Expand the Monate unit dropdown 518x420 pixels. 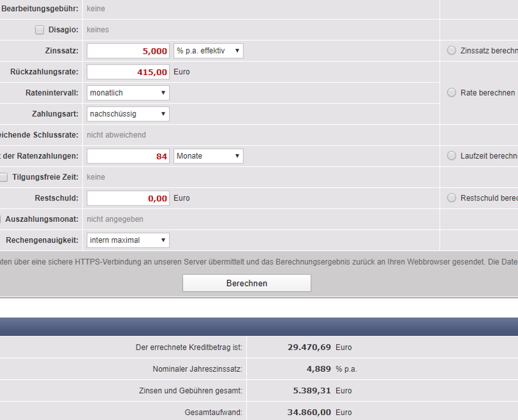pyautogui.click(x=208, y=156)
